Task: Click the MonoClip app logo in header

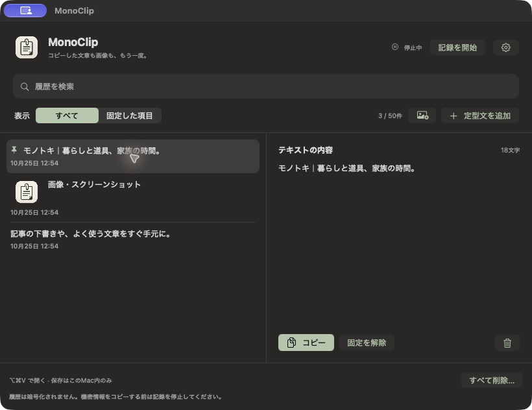Action: 27,47
